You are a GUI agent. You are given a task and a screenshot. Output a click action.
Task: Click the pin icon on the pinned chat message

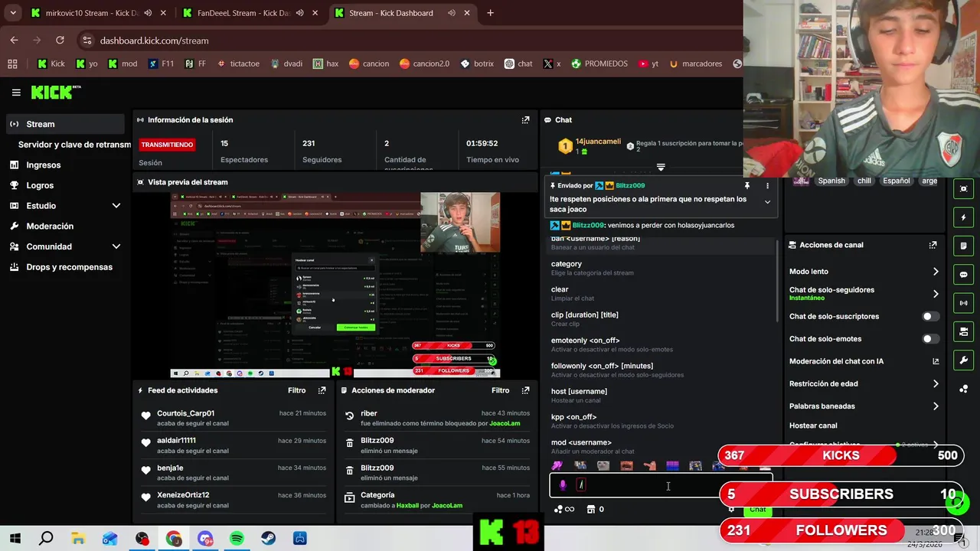pyautogui.click(x=747, y=185)
